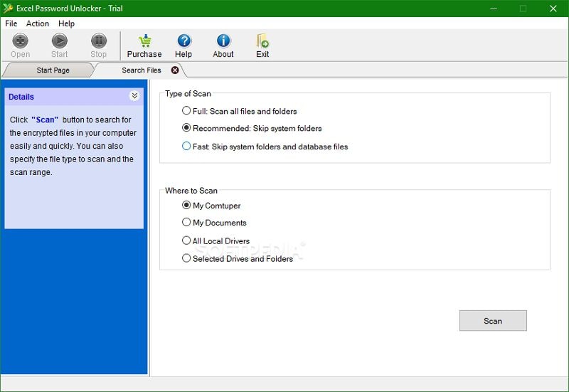Open the Help menu
569x392 pixels.
[66, 23]
